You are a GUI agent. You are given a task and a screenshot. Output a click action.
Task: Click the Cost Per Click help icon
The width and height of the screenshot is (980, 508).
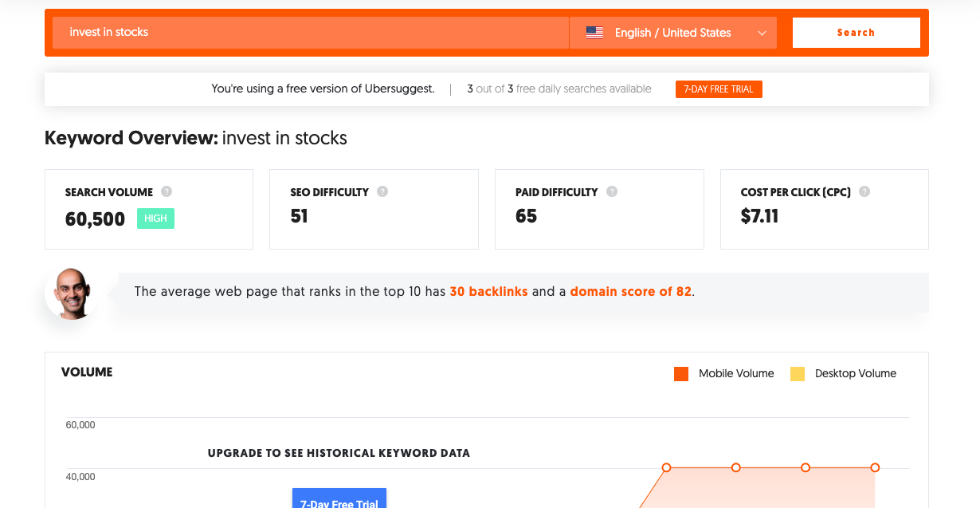click(x=864, y=191)
